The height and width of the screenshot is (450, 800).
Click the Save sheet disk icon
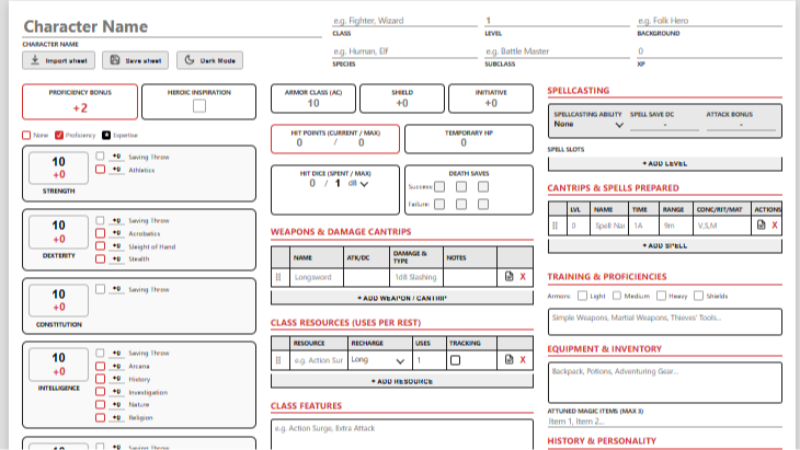tap(115, 60)
